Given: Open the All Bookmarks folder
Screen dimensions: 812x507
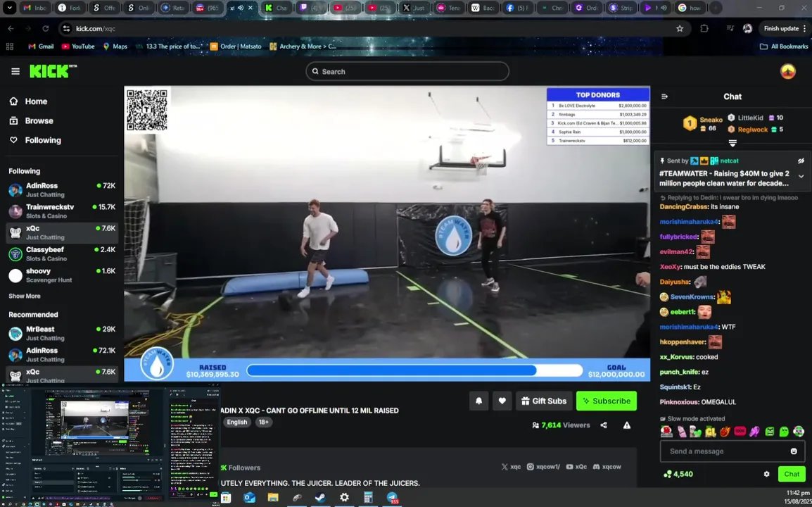Looking at the screenshot, I should [x=784, y=46].
